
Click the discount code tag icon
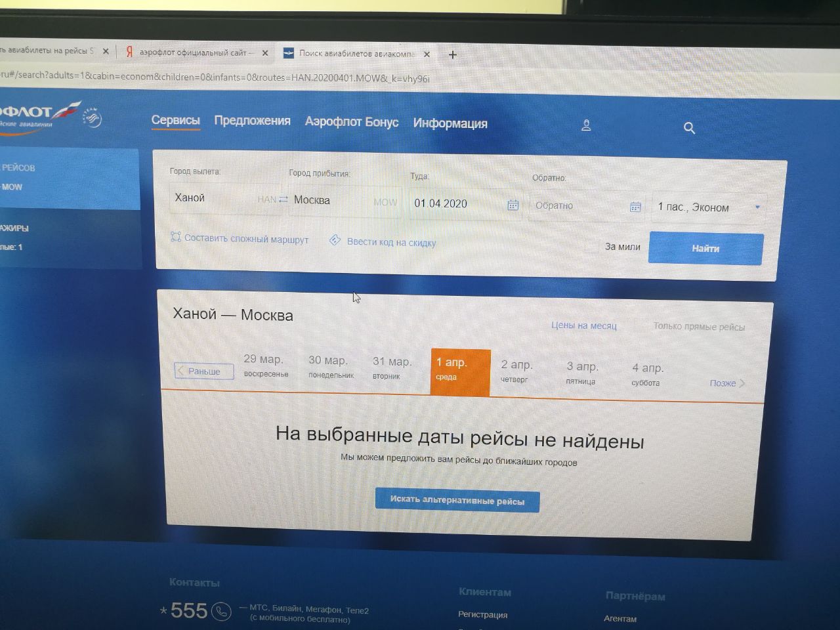(335, 240)
